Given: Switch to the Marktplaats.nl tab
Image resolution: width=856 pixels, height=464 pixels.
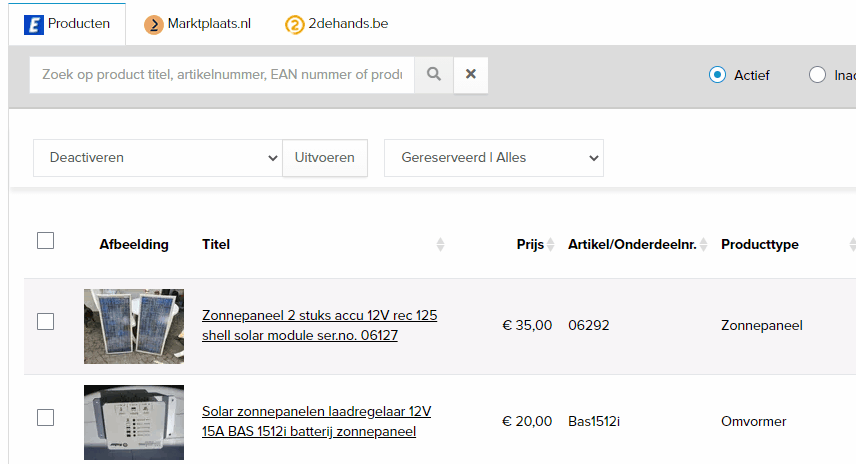Looking at the screenshot, I should [208, 24].
